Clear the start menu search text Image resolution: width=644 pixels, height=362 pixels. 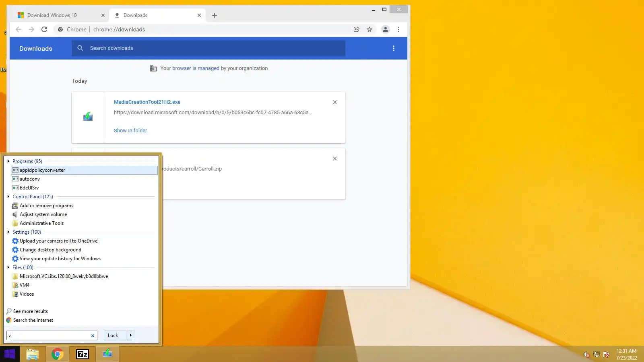point(93,335)
